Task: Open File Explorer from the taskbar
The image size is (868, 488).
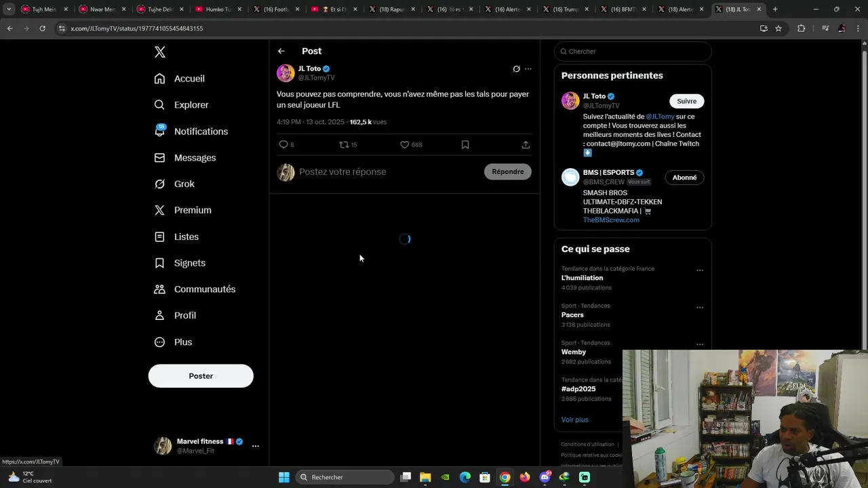Action: (425, 477)
